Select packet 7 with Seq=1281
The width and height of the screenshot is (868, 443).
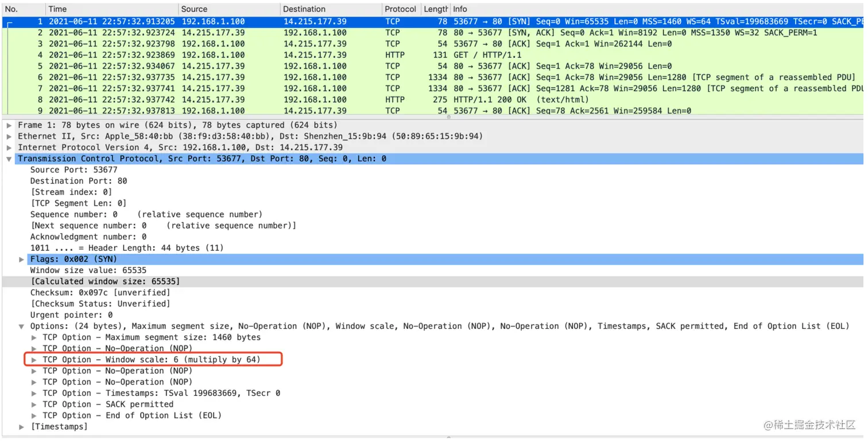433,88
